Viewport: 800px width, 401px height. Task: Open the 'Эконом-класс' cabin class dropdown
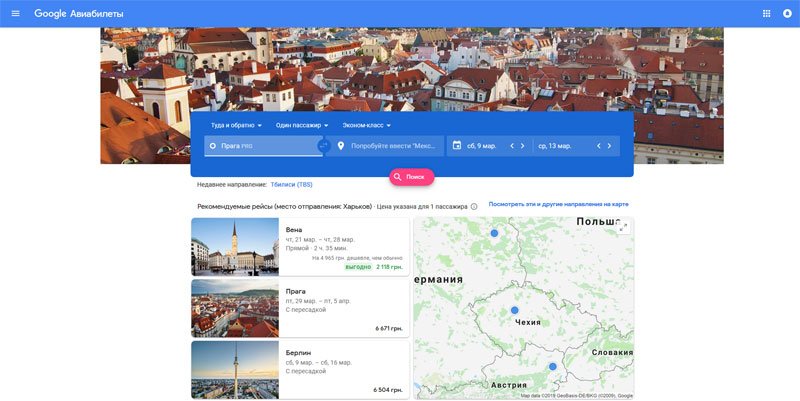[366, 125]
